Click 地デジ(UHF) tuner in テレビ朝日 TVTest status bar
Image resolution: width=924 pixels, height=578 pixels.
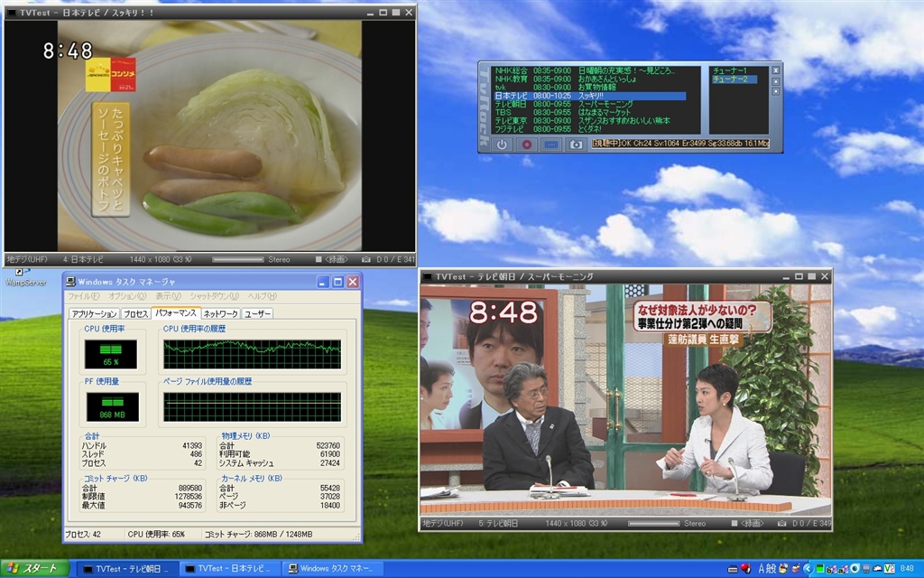pos(443,523)
